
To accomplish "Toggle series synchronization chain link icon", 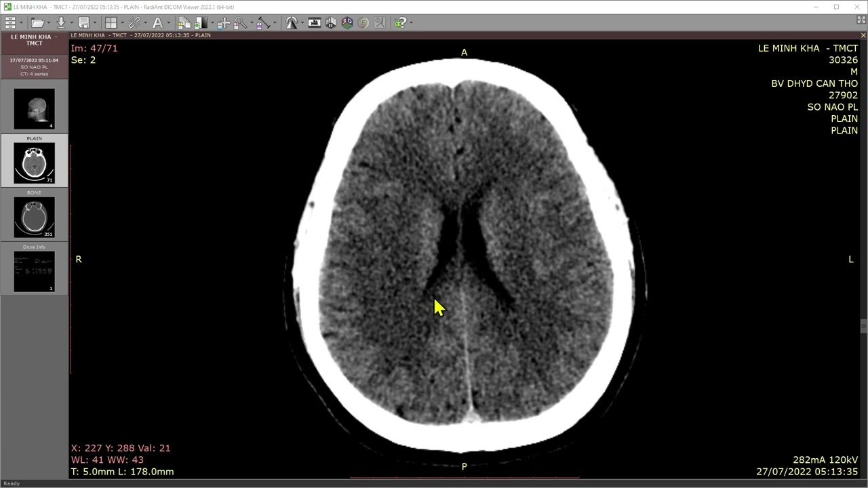I will point(134,22).
